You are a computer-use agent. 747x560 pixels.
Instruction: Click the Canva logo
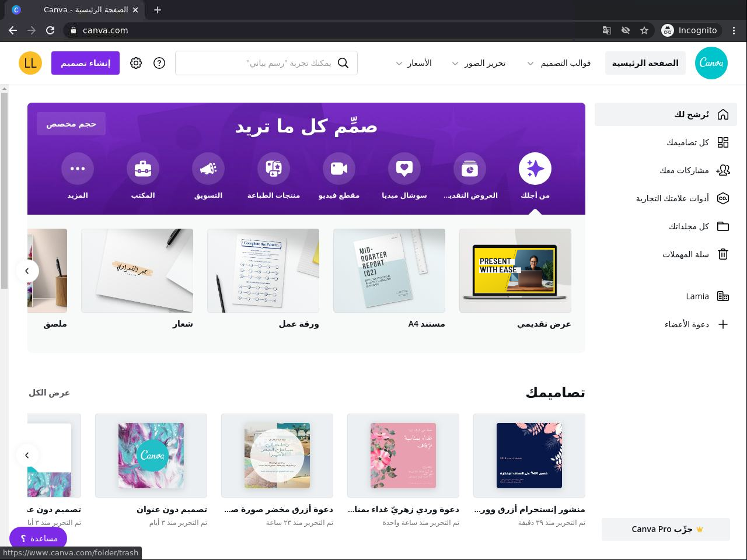(x=711, y=63)
